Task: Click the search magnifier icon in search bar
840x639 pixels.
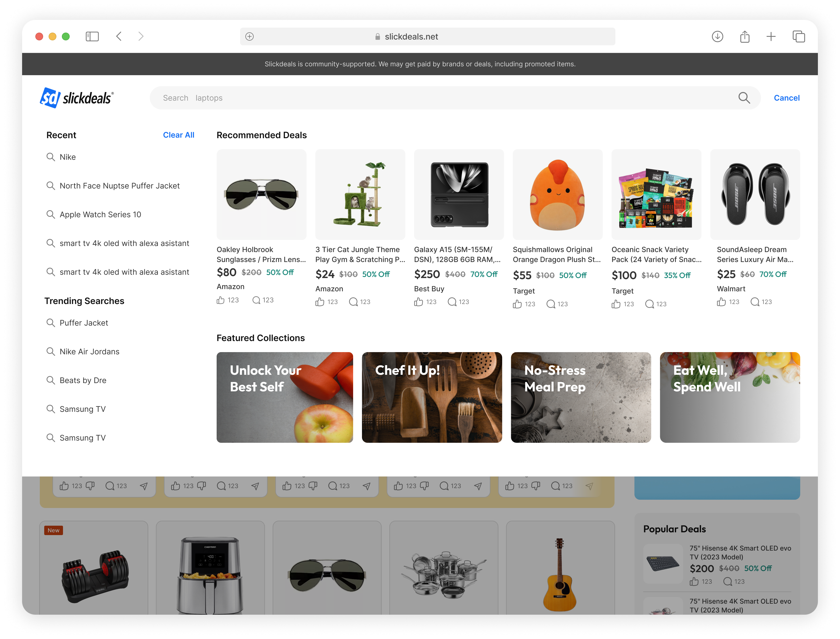Action: (744, 98)
